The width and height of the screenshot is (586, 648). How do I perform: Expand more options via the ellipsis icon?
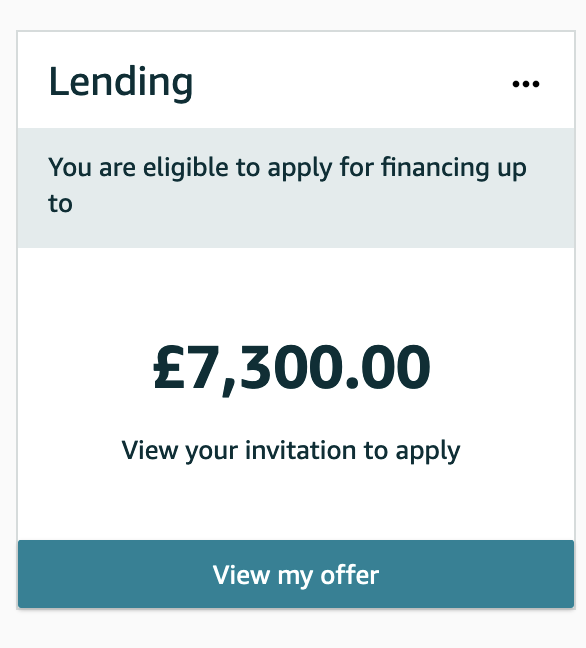click(526, 84)
